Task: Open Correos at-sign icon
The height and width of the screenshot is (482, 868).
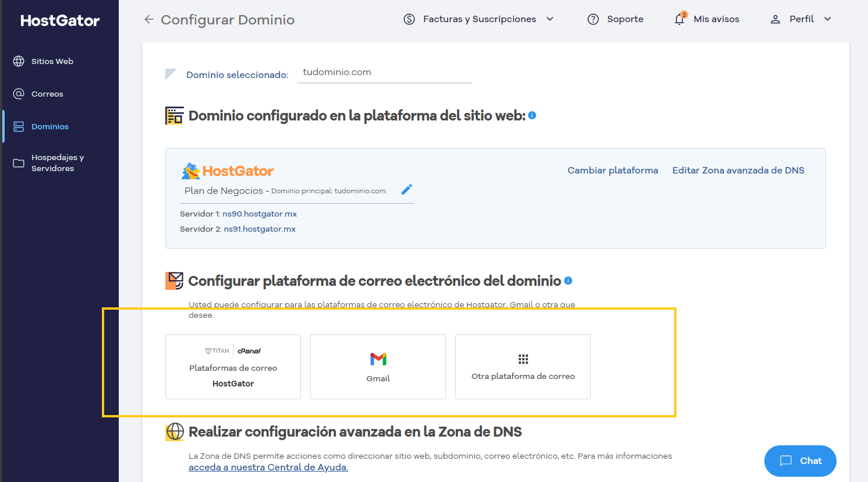Action: pos(19,94)
